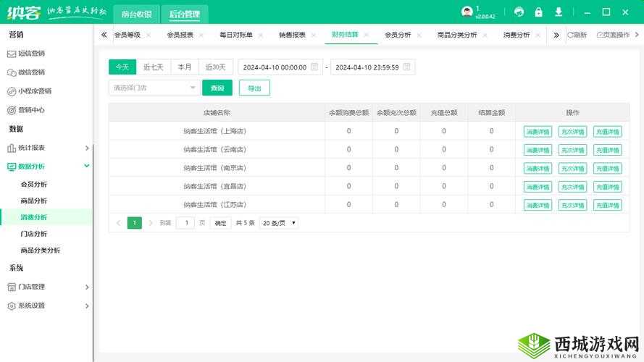644x362 pixels.
Task: Open 商品分析 in the sidebar
Action: (33, 201)
